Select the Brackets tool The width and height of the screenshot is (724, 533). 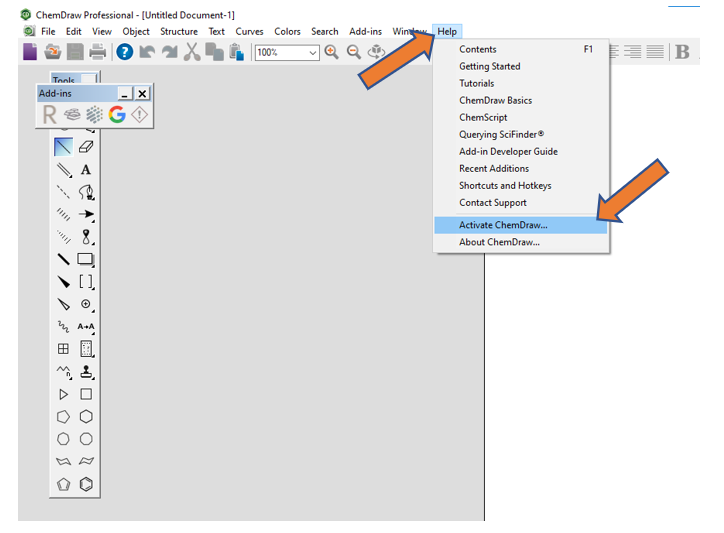(86, 282)
